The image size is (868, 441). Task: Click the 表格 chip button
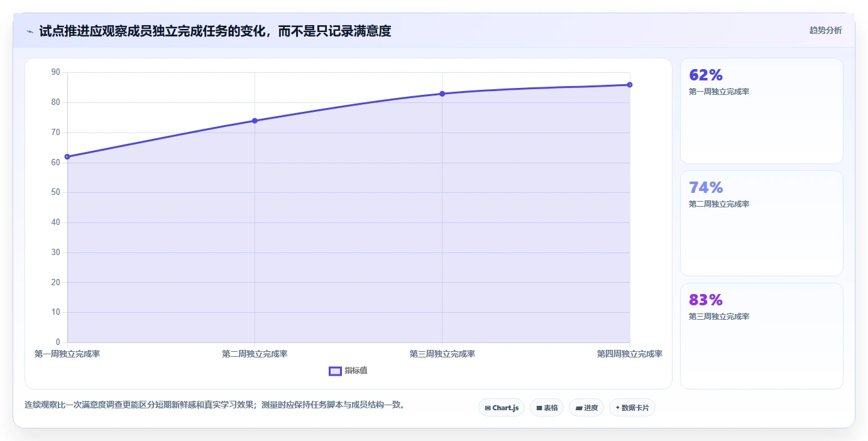pos(547,408)
